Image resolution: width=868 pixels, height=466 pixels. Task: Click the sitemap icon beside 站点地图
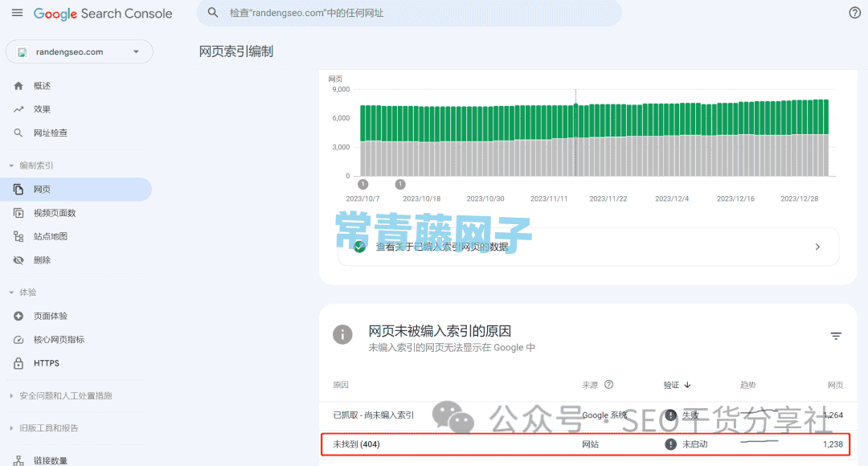18,236
